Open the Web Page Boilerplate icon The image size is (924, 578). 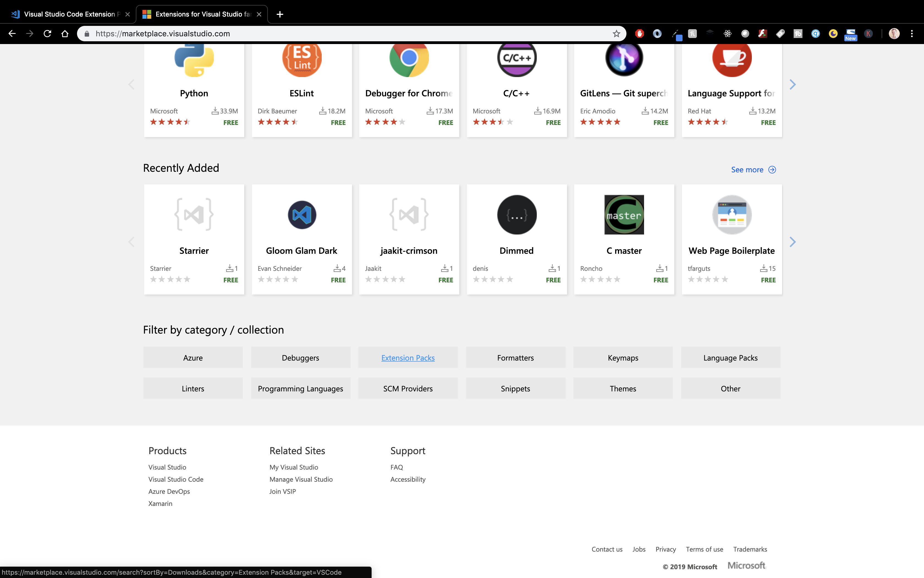coord(732,215)
